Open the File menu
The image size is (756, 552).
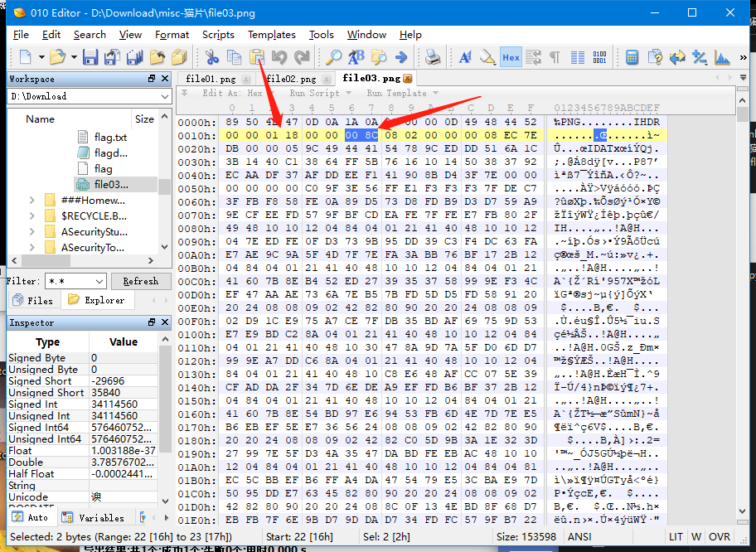tap(21, 35)
